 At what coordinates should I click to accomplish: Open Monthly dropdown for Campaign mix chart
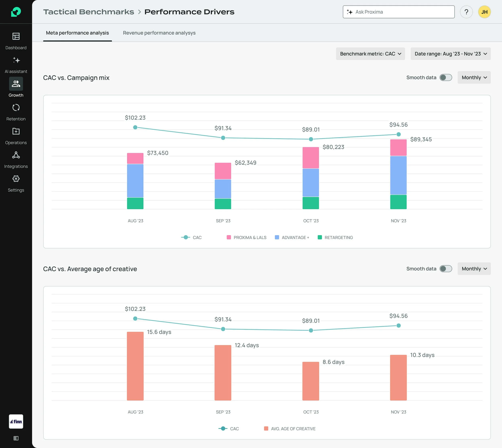tap(474, 78)
